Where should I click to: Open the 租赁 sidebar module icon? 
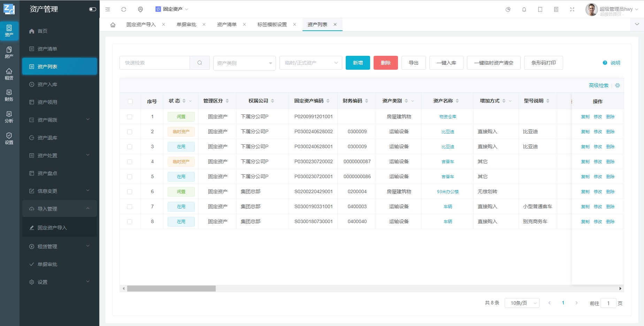9,74
